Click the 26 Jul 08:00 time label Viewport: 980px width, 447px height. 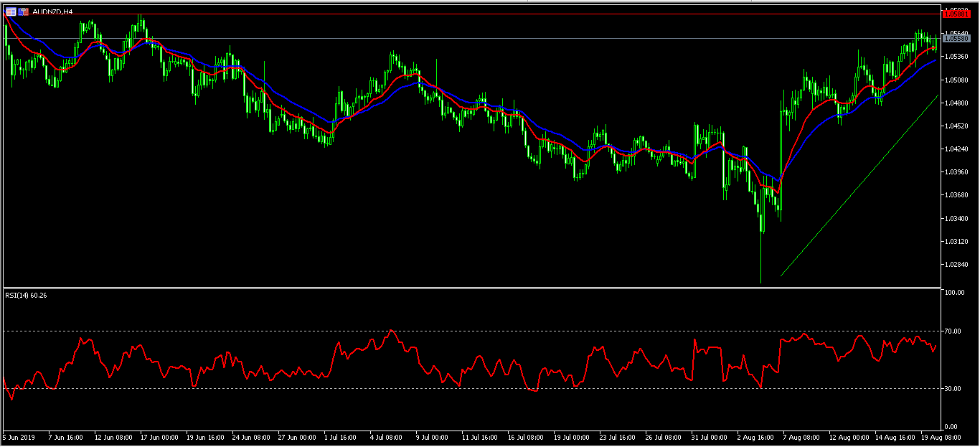(x=664, y=436)
